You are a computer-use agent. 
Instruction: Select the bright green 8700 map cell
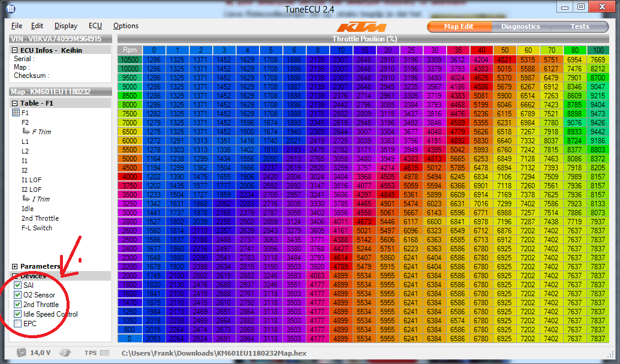tap(597, 78)
